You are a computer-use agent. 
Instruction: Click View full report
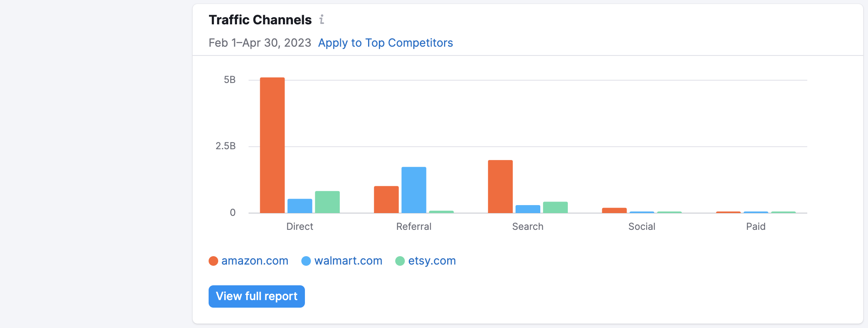(256, 296)
